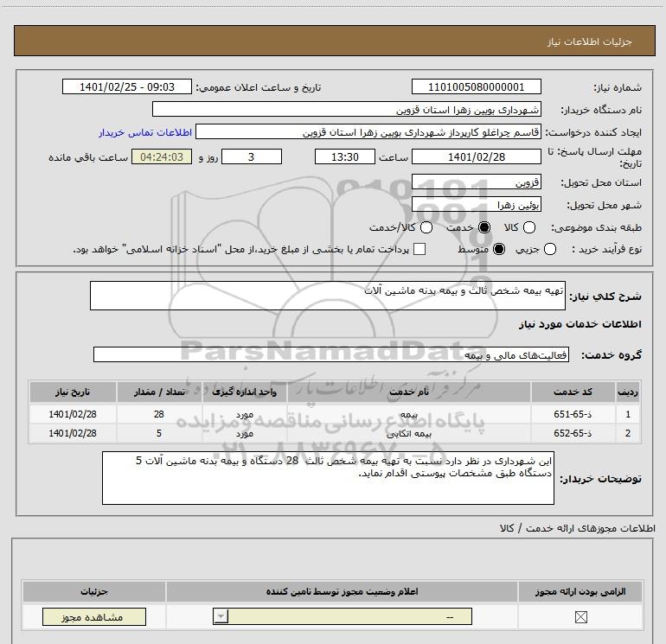The height and width of the screenshot is (644, 666).
Task: Click service code ذ-65-651 cell
Action: [x=573, y=414]
